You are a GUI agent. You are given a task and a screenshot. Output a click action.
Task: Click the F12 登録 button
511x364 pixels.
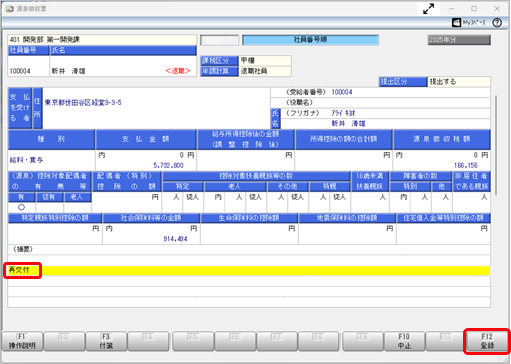[487, 341]
